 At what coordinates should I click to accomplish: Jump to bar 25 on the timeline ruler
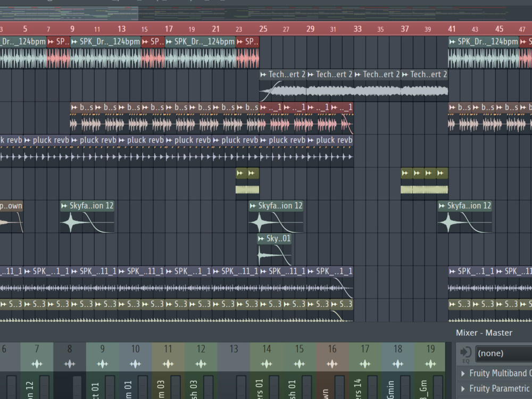263,29
